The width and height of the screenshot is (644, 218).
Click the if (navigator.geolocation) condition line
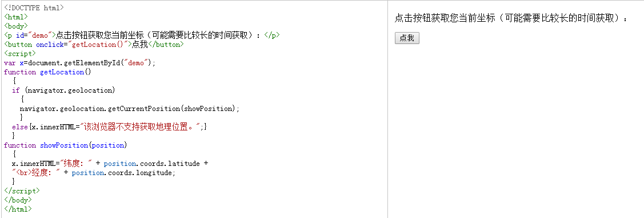(63, 90)
